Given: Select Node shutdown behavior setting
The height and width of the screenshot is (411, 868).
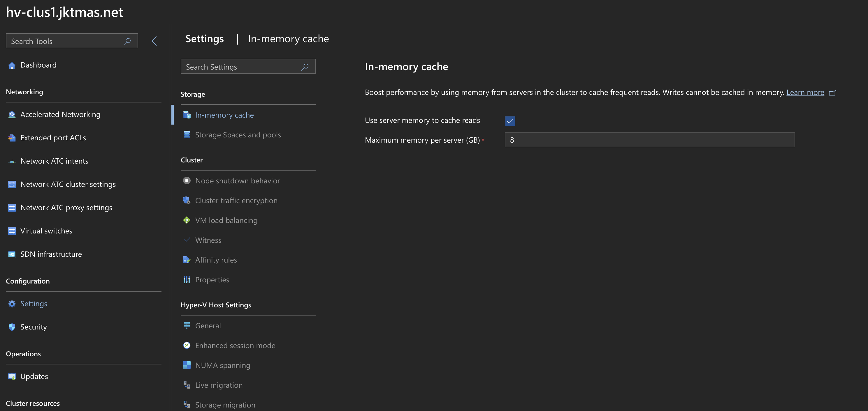Looking at the screenshot, I should click(237, 181).
